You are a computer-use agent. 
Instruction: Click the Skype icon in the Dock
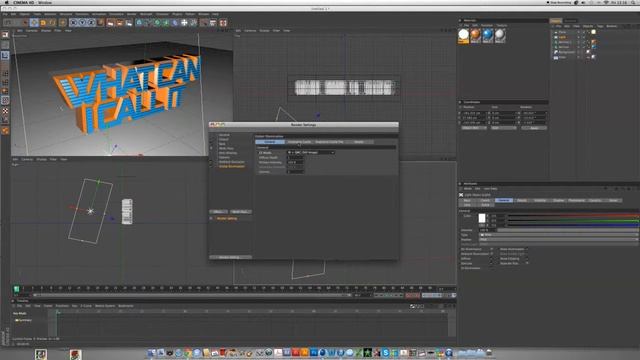(x=385, y=353)
